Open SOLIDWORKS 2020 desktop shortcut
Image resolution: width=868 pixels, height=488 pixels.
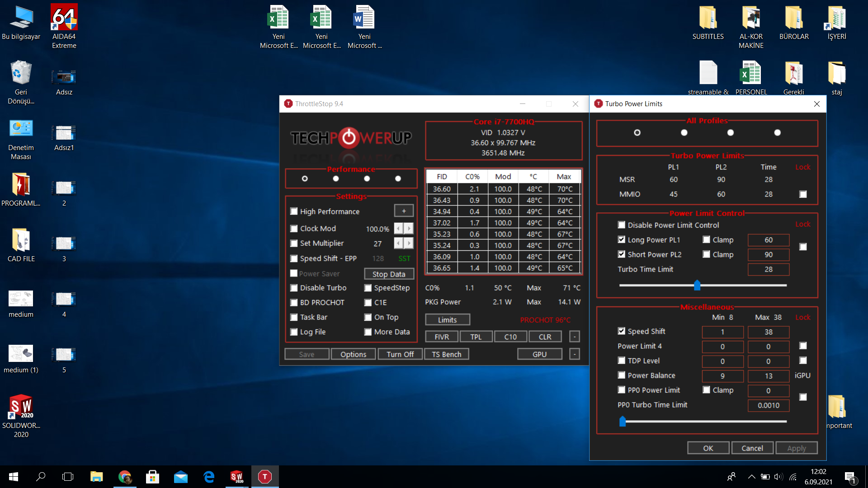(x=21, y=407)
